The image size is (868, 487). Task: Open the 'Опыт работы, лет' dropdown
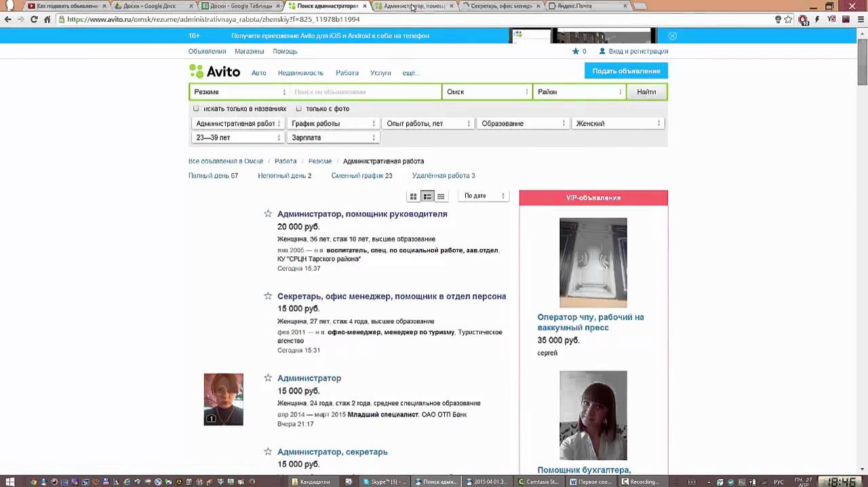pyautogui.click(x=428, y=123)
